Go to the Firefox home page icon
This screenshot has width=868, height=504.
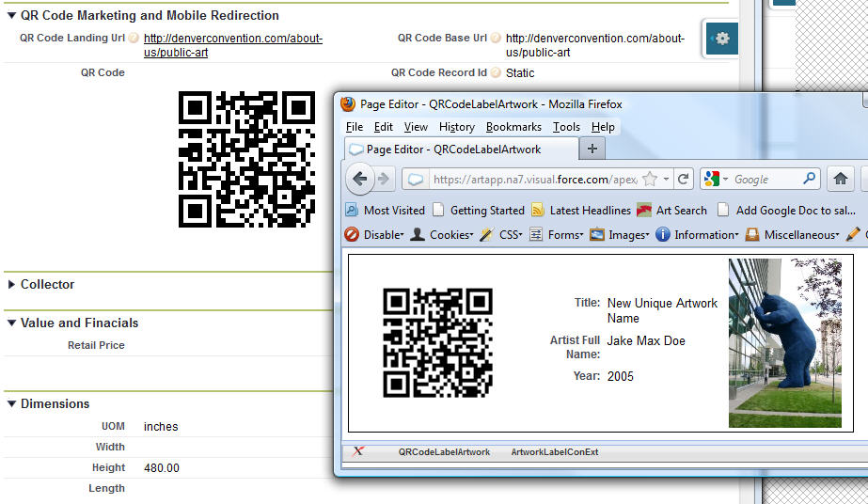[841, 179]
